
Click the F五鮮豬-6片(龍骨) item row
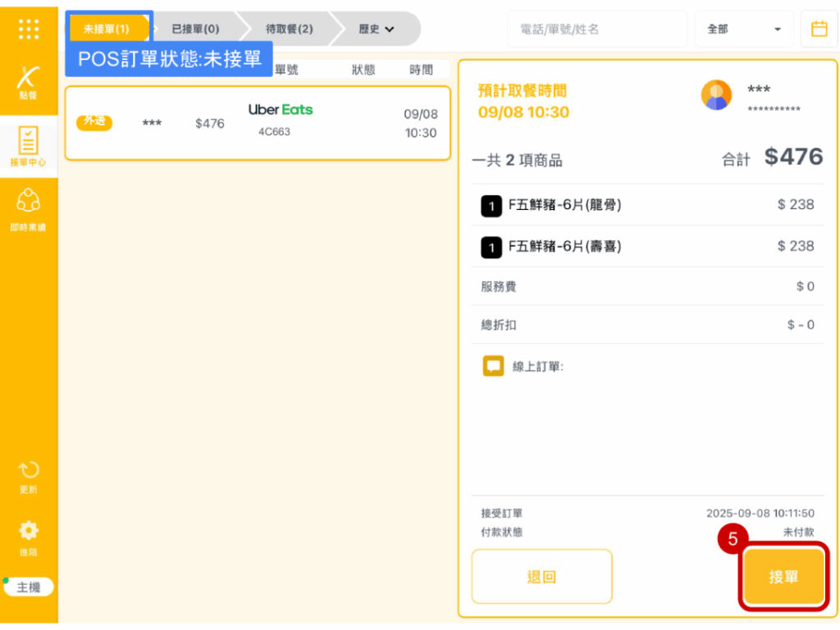click(647, 205)
